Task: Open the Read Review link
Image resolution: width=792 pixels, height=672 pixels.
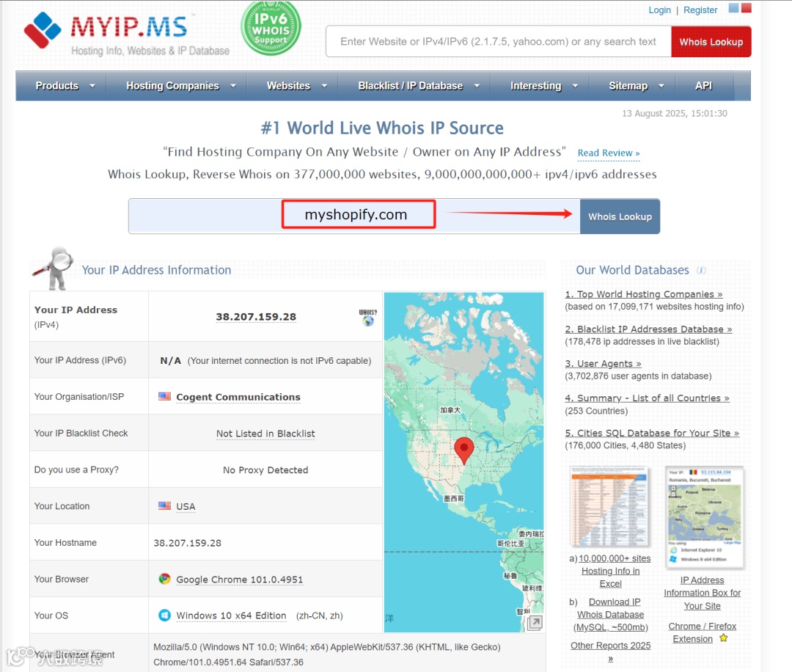Action: [x=609, y=153]
